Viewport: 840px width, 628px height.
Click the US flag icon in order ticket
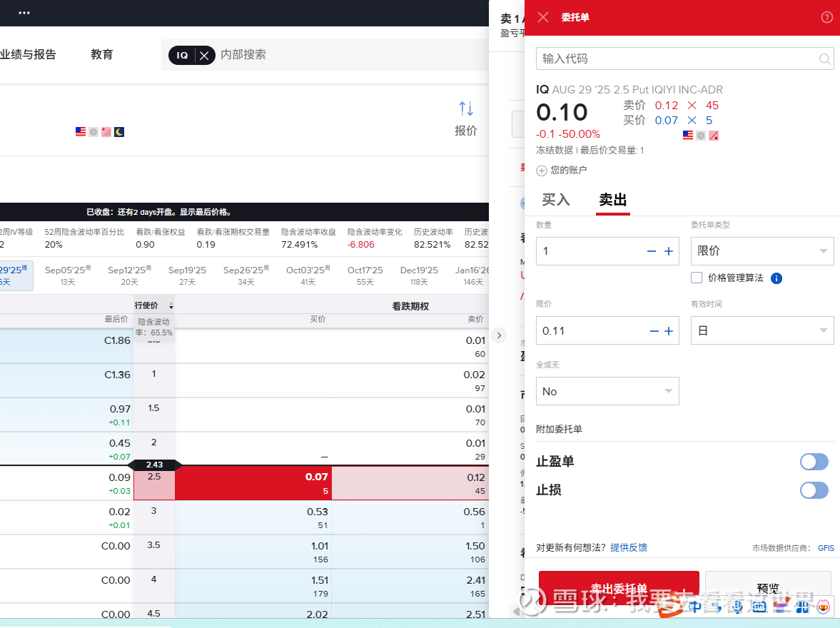coord(688,136)
